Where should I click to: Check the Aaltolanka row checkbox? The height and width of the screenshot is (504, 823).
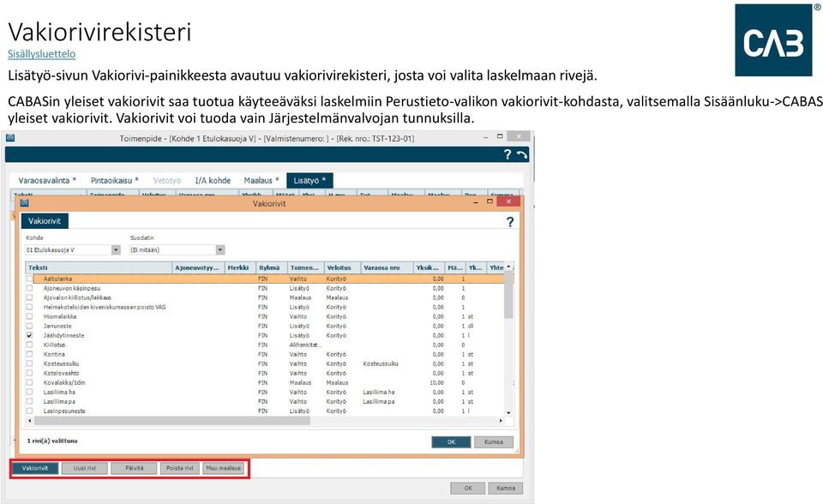click(30, 279)
